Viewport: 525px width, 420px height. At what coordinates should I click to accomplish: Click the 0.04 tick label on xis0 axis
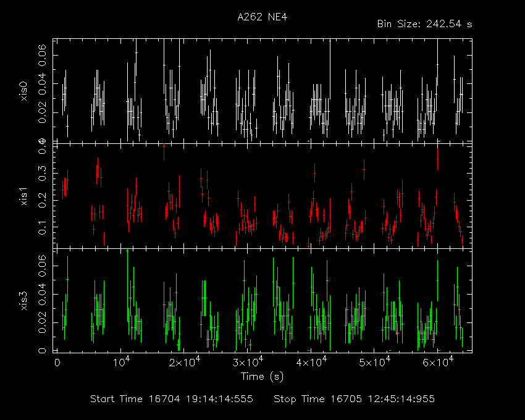point(42,84)
